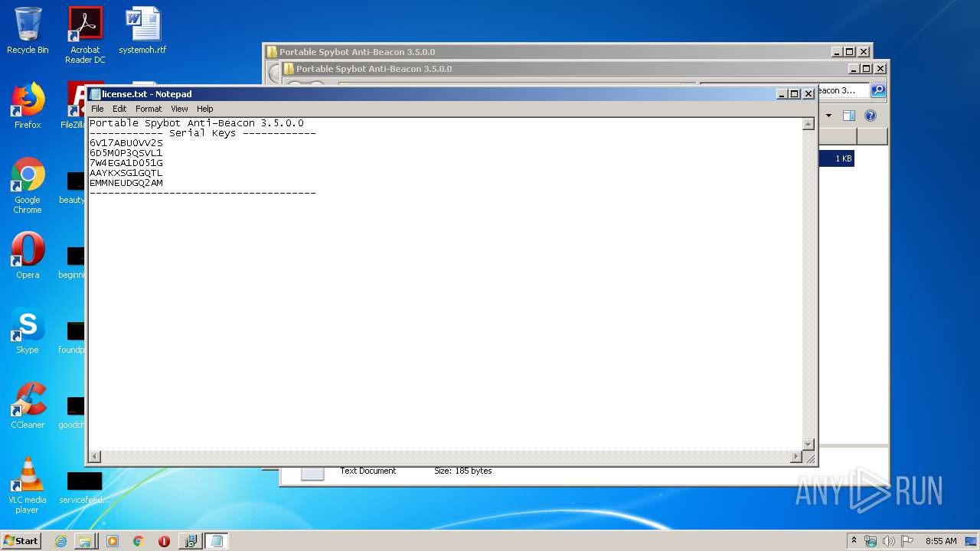Open Chrome from the taskbar
980x551 pixels.
click(x=138, y=541)
